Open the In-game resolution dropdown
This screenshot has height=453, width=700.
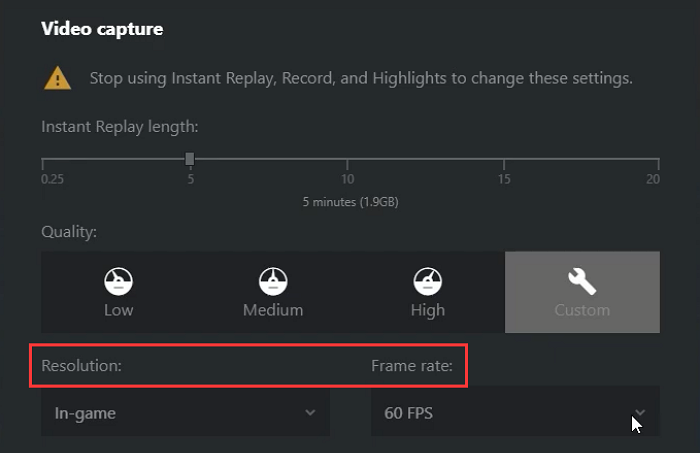tap(185, 412)
